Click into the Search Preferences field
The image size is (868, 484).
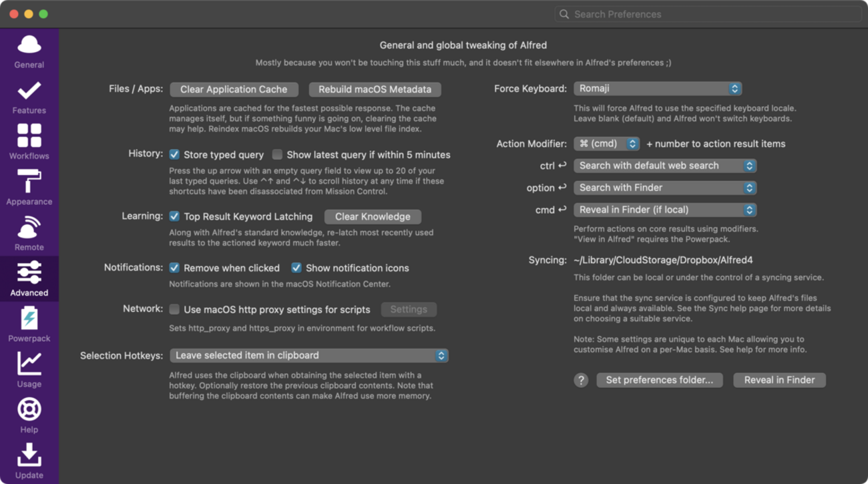coord(708,14)
